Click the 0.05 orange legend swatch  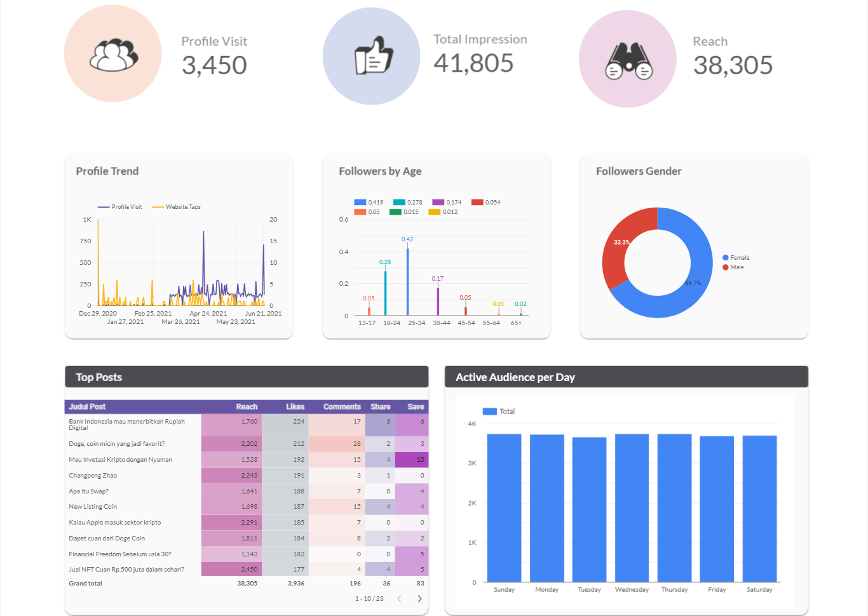(360, 212)
